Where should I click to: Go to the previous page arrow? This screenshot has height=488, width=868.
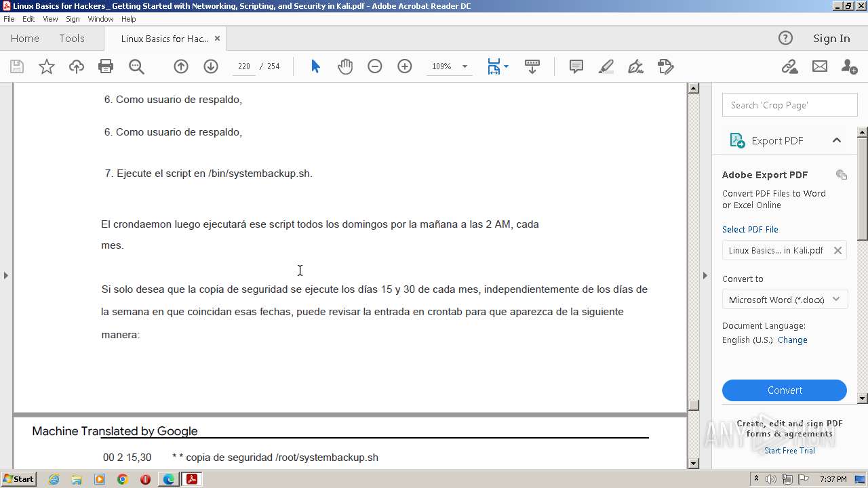[x=181, y=66]
